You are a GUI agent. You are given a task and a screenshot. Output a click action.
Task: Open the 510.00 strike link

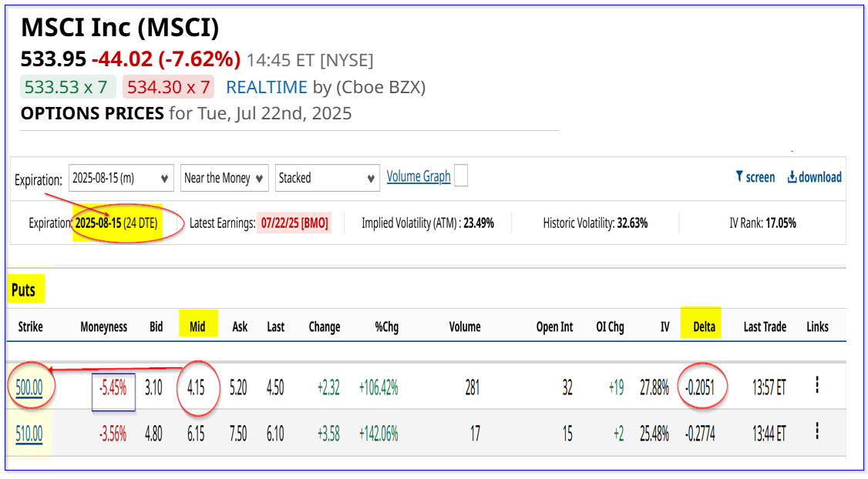click(x=29, y=434)
